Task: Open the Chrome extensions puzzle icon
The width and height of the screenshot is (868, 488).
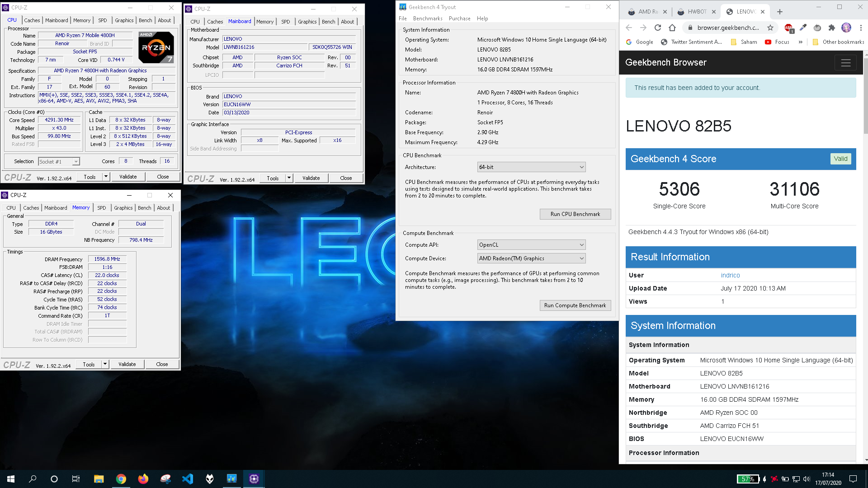Action: pyautogui.click(x=832, y=28)
